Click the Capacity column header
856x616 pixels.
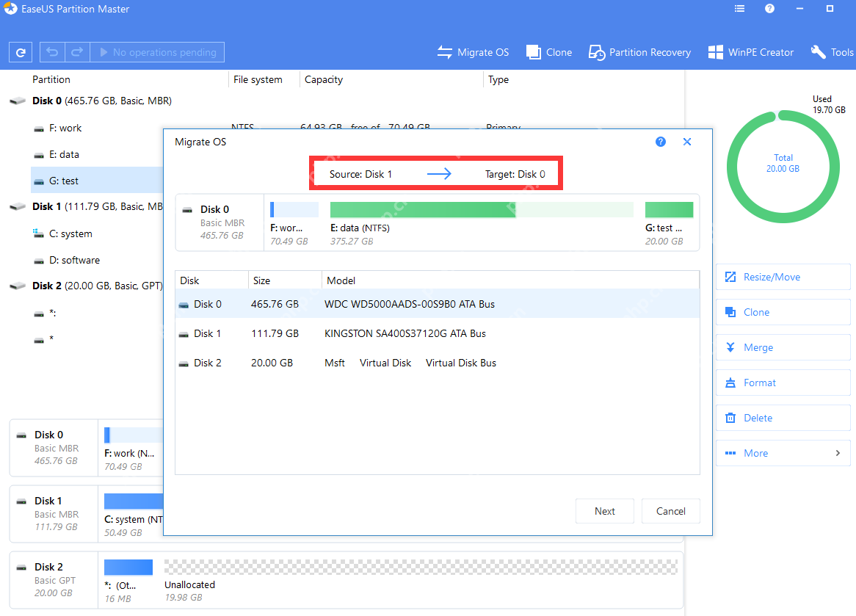pyautogui.click(x=324, y=80)
